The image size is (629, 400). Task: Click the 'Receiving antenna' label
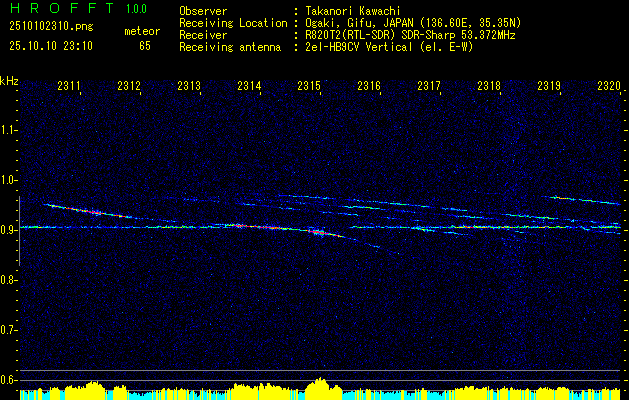coord(230,47)
